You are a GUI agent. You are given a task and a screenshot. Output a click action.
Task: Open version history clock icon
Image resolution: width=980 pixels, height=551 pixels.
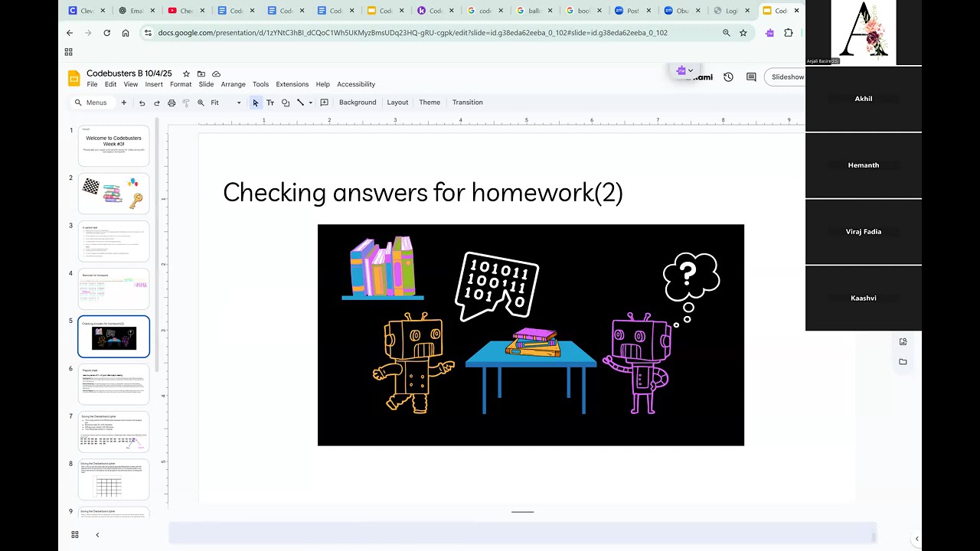[x=728, y=77]
